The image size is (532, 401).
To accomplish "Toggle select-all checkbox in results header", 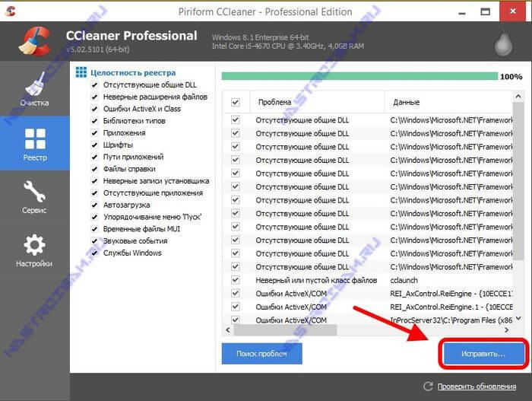I will [235, 102].
